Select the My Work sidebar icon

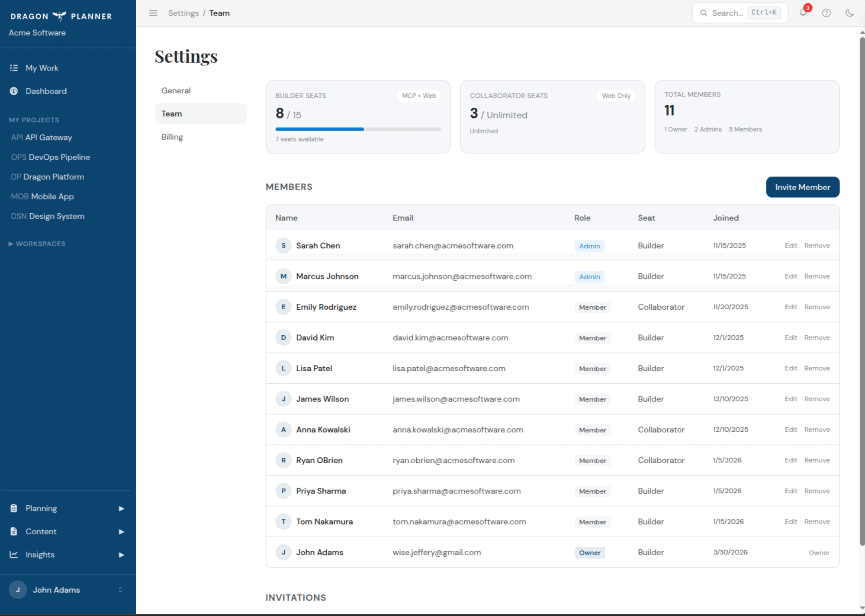coord(14,68)
